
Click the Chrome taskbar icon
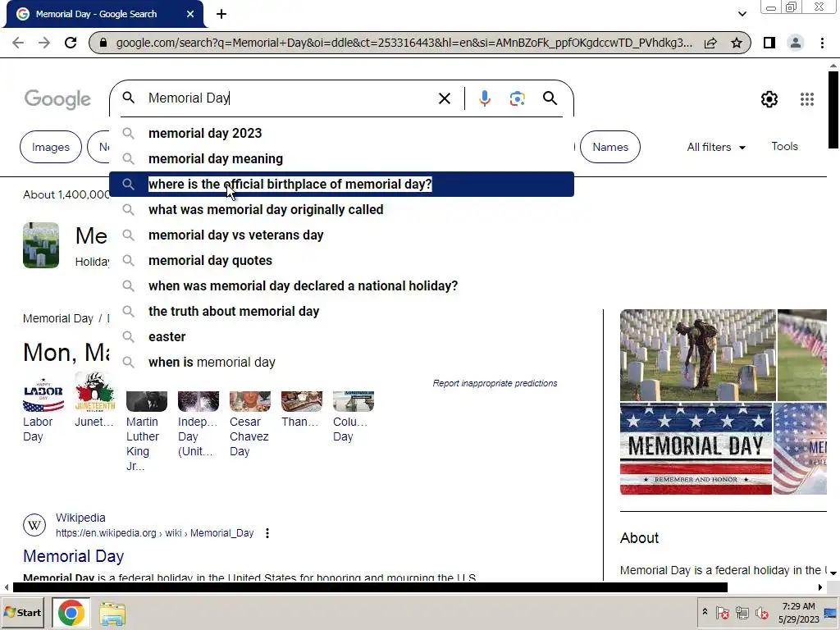(x=71, y=612)
